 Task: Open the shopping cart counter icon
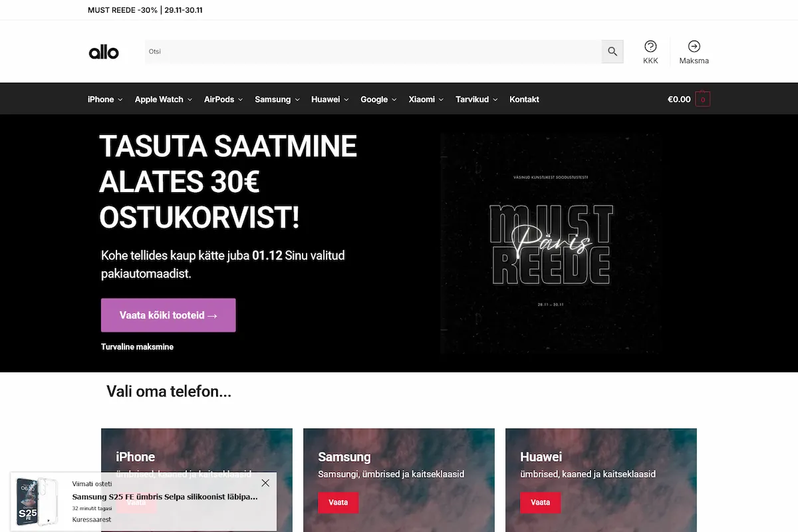click(x=703, y=99)
